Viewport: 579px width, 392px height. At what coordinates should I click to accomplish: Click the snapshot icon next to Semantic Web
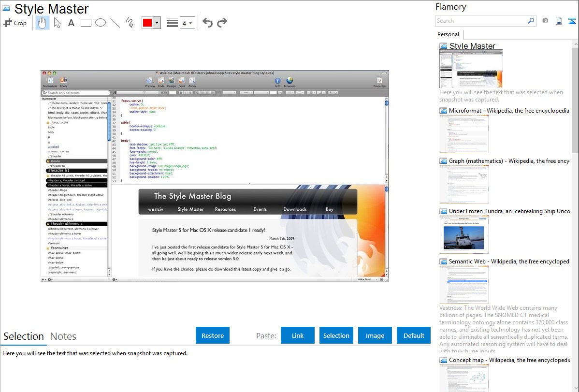click(x=443, y=261)
